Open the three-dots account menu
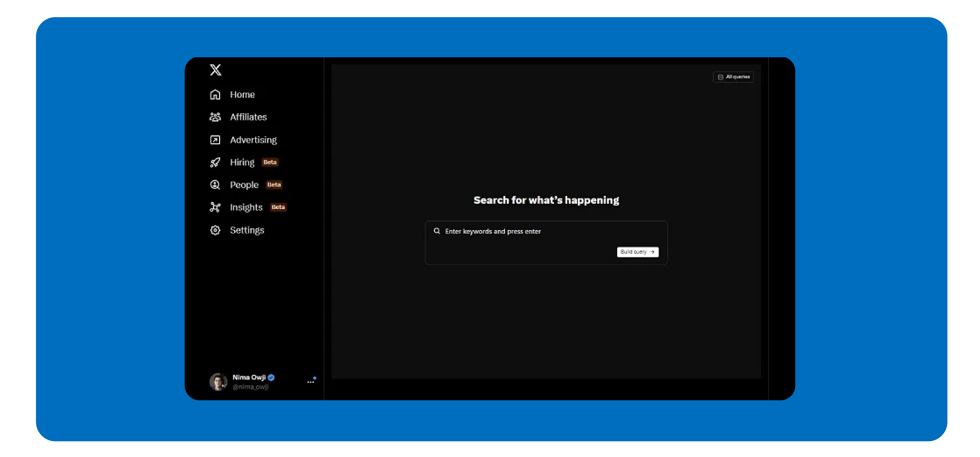Image resolution: width=980 pixels, height=457 pixels. point(311,381)
